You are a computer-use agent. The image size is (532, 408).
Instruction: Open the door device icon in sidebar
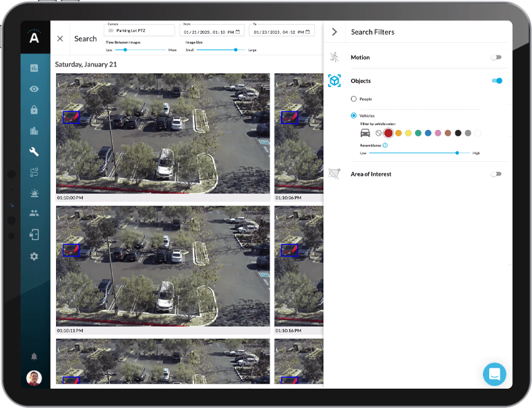click(34, 234)
